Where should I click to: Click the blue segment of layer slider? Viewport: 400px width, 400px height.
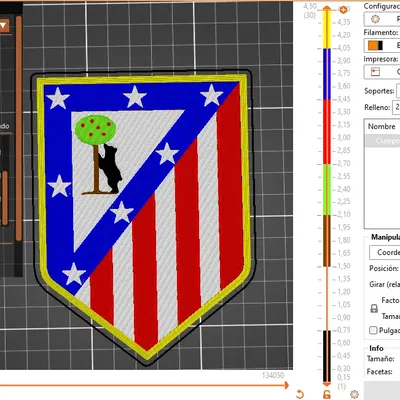point(327,74)
